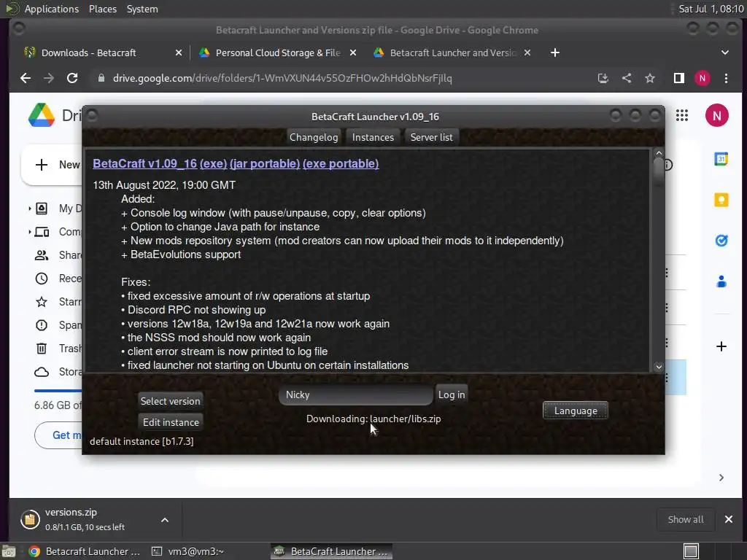Reload the Google Drive page
The width and height of the screenshot is (747, 560).
pyautogui.click(x=72, y=78)
